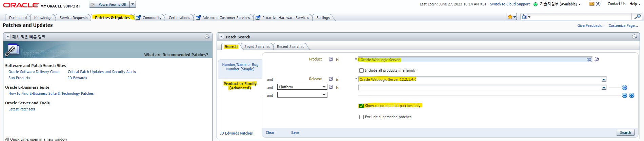Clear the Oracle WebLogic Server product field
Viewport: 644px width, 141px height.
[589, 59]
